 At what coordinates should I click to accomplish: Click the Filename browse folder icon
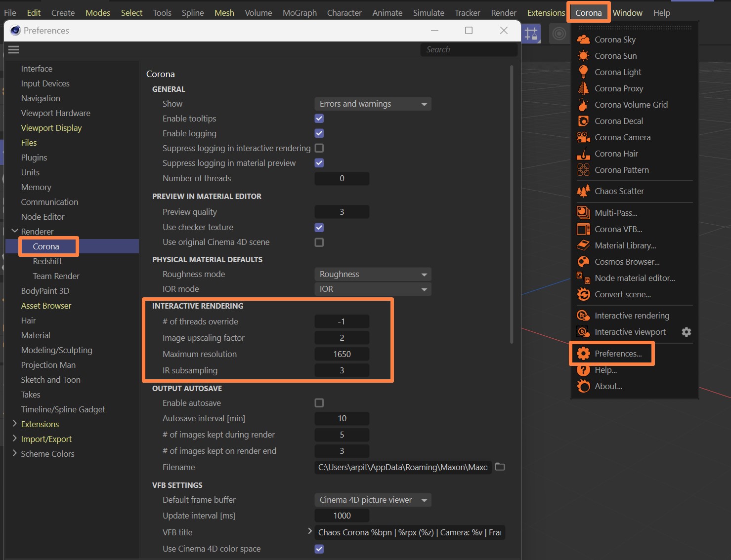tap(500, 467)
